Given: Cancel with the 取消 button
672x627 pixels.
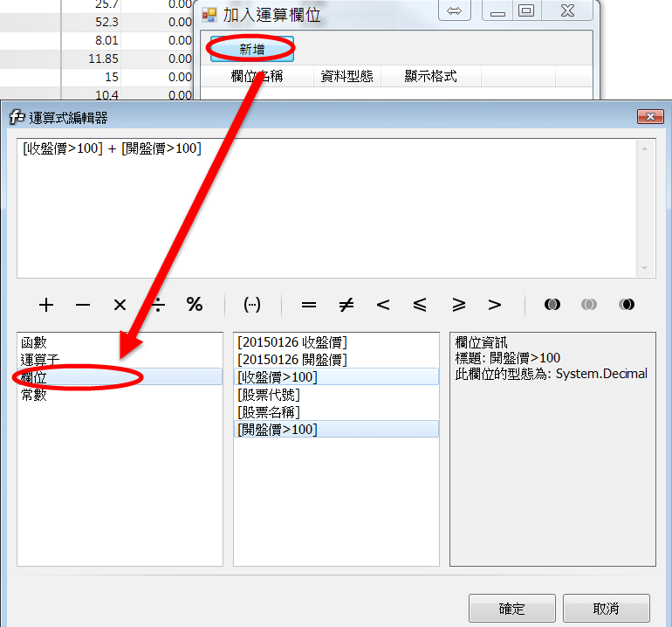Looking at the screenshot, I should 606,608.
